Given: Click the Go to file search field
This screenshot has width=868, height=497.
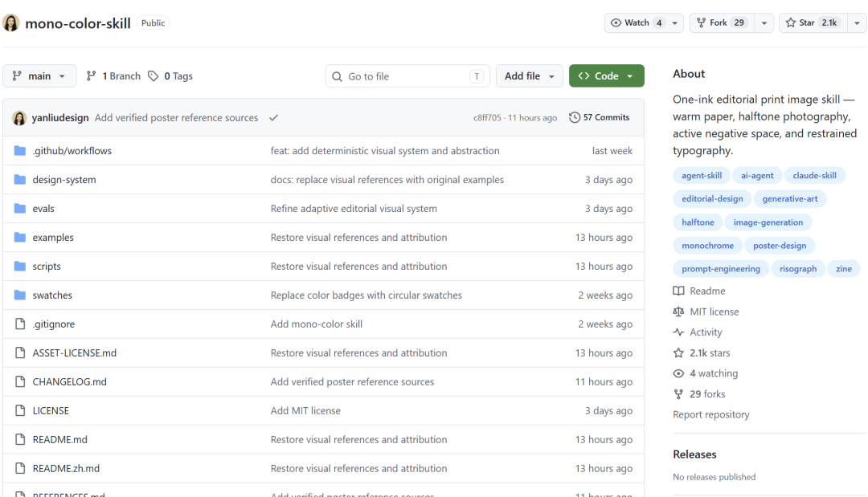Looking at the screenshot, I should pyautogui.click(x=407, y=76).
